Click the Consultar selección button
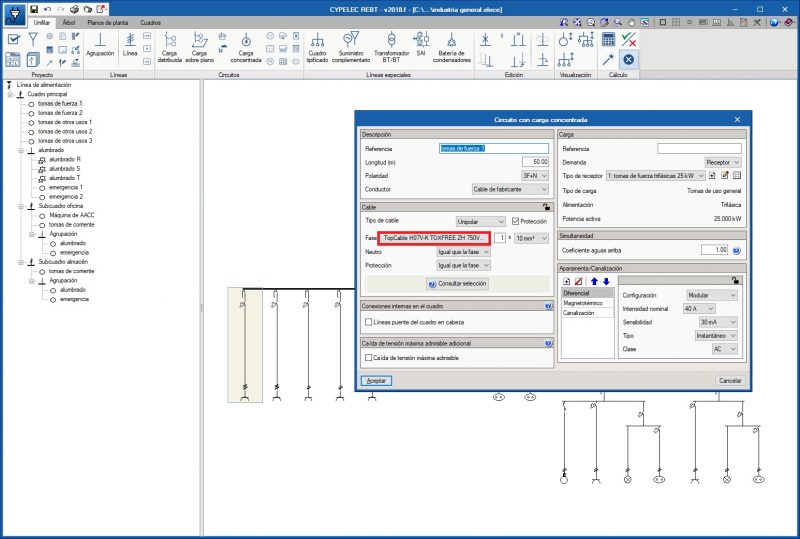This screenshot has height=539, width=800. 457,284
